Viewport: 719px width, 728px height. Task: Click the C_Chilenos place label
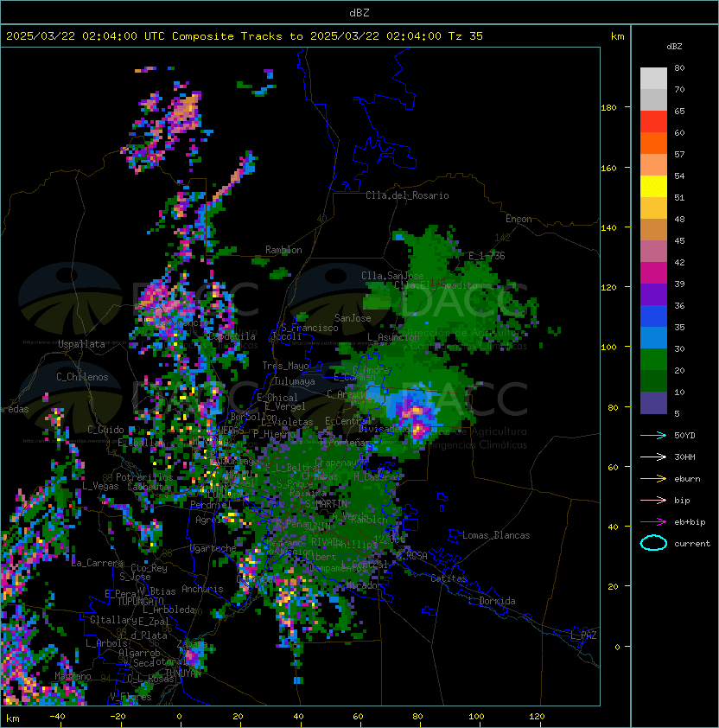[x=82, y=377]
